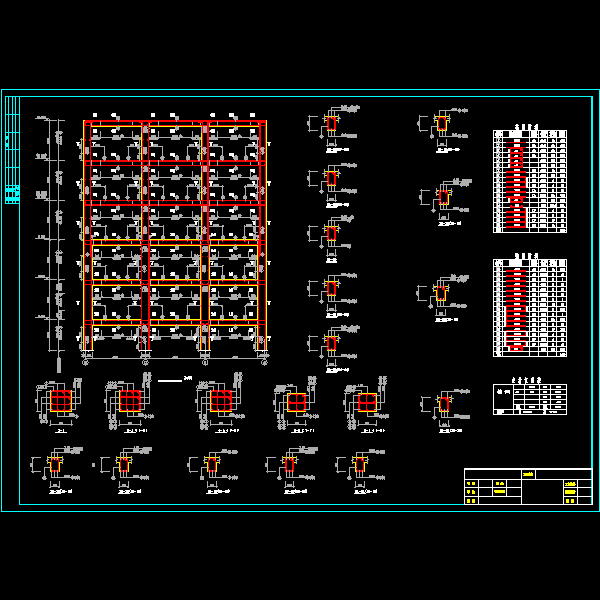This screenshot has height=600, width=600.
Task: Click the vertical elevation dimension line left of frame
Action: [46, 235]
